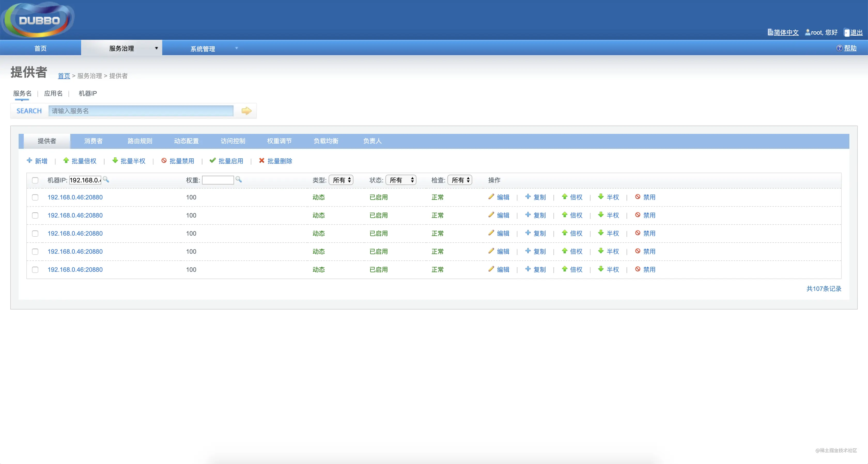Click the magnifier icon next to weight filter
The image size is (868, 464).
(x=238, y=180)
